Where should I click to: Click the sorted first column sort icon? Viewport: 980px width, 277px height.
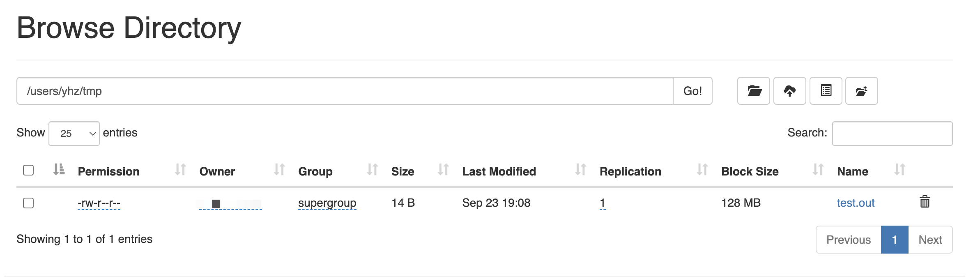point(59,169)
